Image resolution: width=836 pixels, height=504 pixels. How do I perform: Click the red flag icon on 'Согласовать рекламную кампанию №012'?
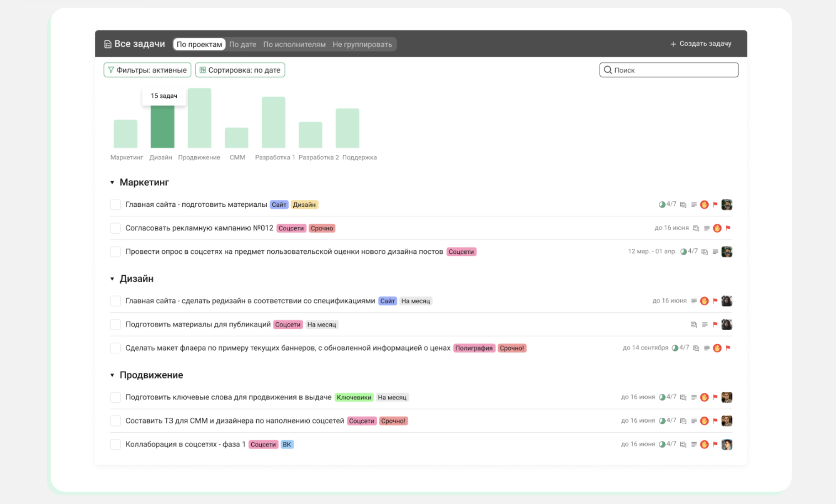[728, 228]
